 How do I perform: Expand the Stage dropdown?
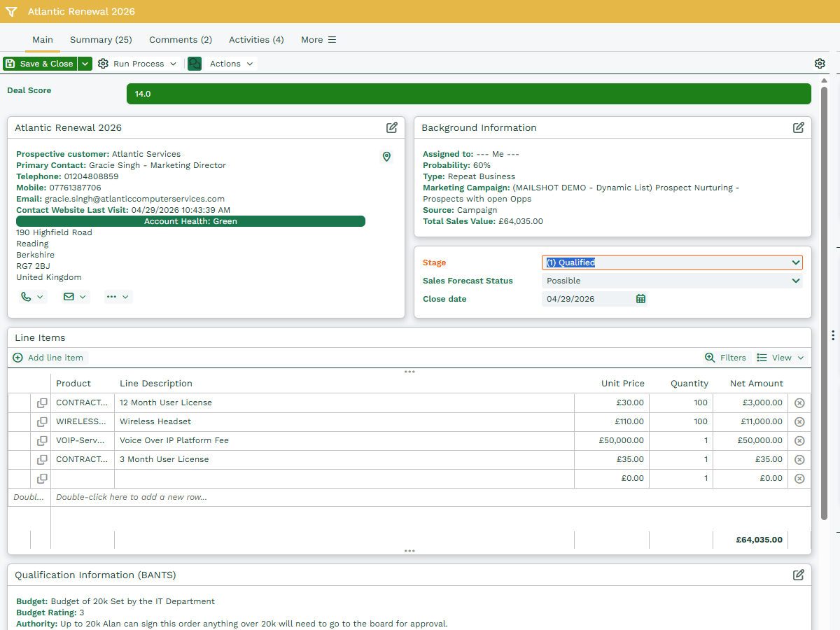click(672, 262)
